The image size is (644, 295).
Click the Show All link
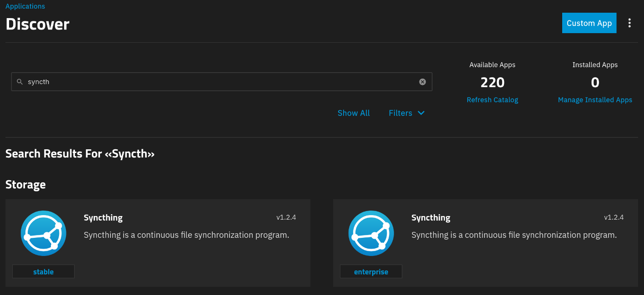pyautogui.click(x=354, y=113)
